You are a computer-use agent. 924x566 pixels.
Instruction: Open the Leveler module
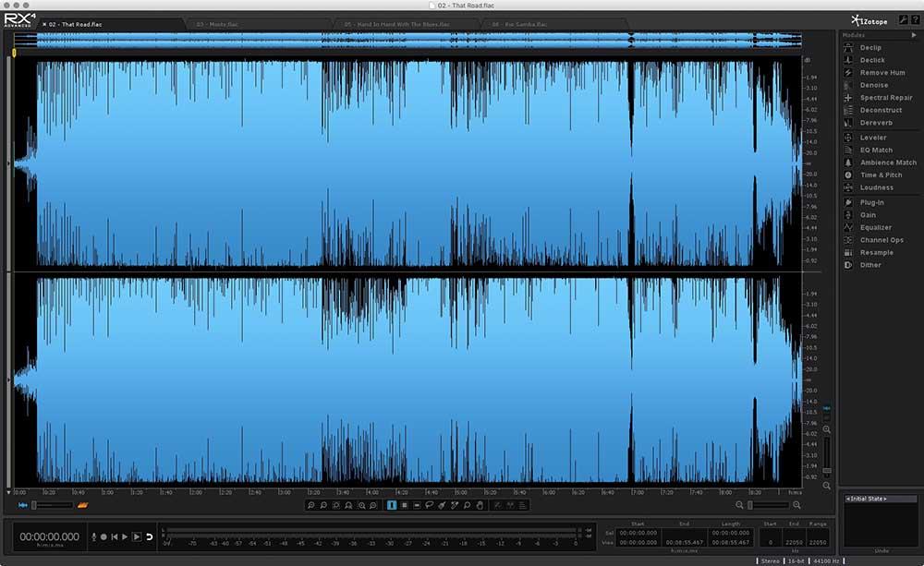point(873,138)
